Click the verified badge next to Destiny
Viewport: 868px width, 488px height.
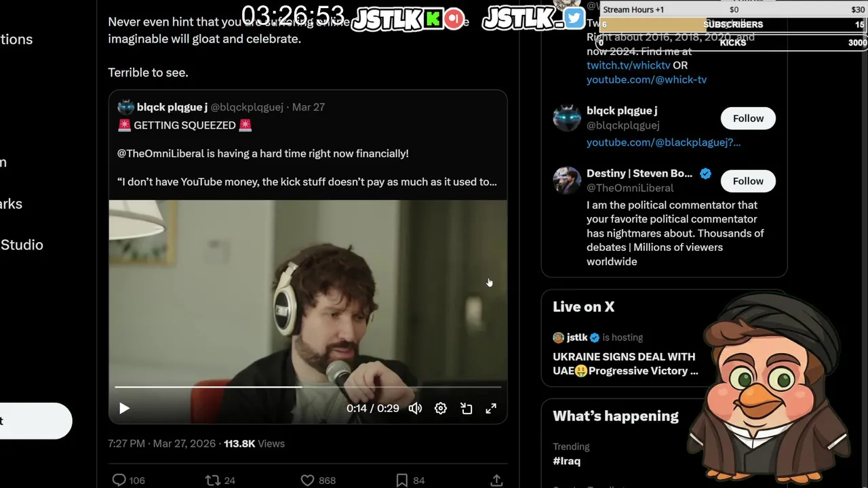pos(705,174)
